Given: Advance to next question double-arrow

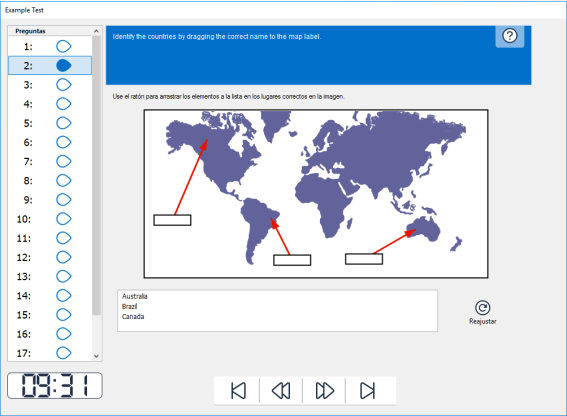Looking at the screenshot, I should [x=325, y=391].
